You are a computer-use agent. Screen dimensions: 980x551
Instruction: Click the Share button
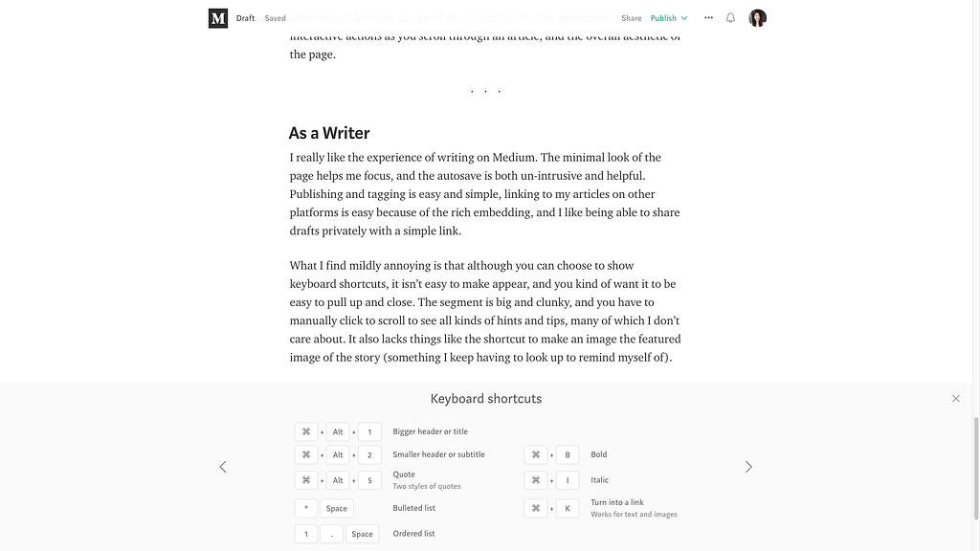point(632,18)
